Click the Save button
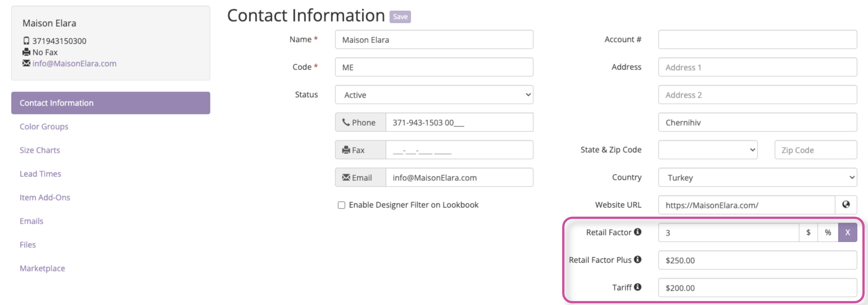 point(400,17)
